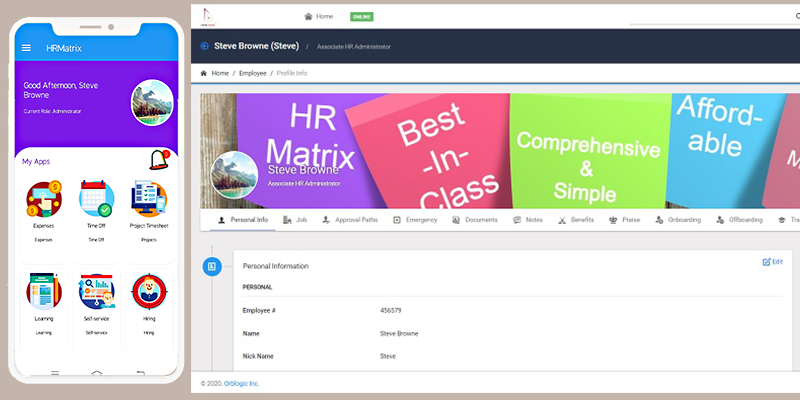
Task: Click Steve Browne's avatar on the banner
Action: point(234,175)
